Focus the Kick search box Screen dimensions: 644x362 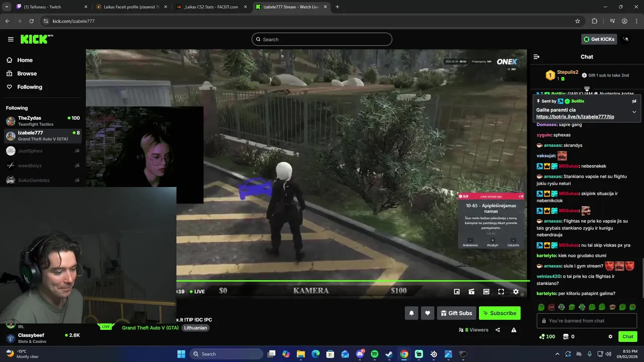pyautogui.click(x=322, y=39)
